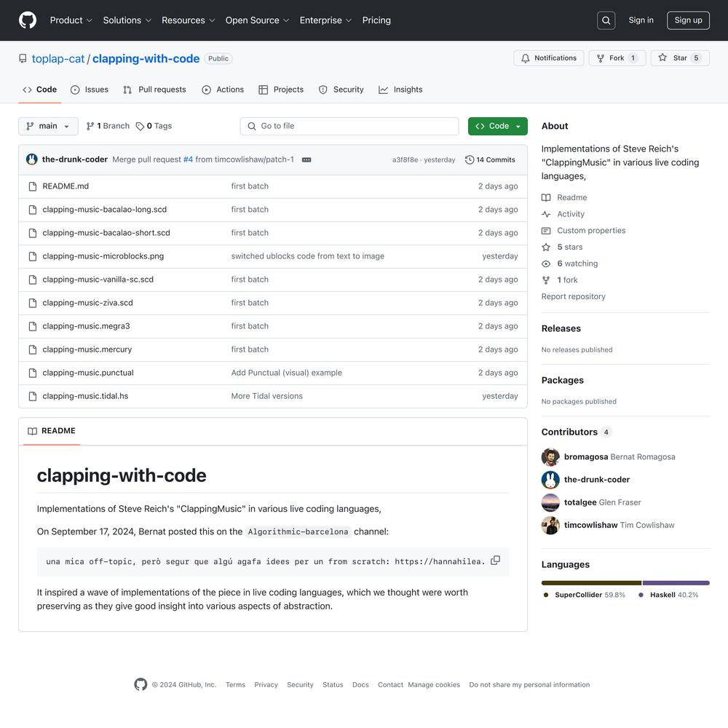Click the history clock icon near 14 Commits
Screen dimensions: 728x728
pyautogui.click(x=470, y=159)
